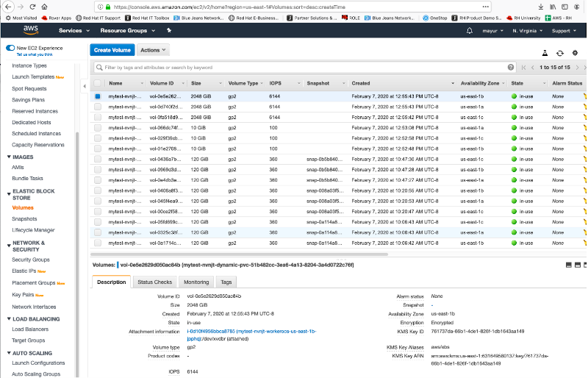Toggle the New EC2 Experience switch
Screen dimensions: 588x378
coord(10,48)
